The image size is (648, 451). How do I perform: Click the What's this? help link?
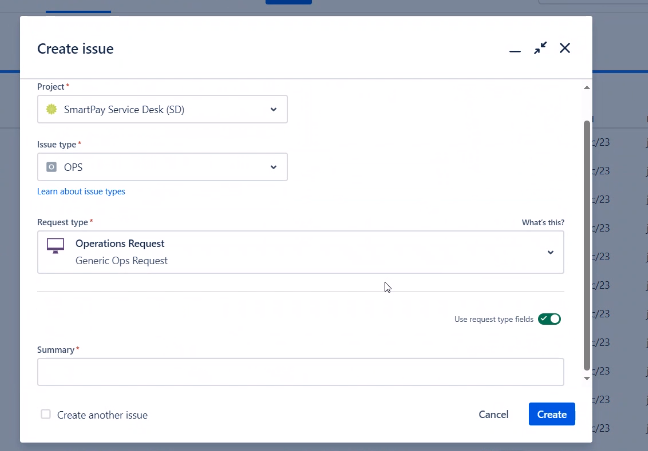tap(543, 222)
